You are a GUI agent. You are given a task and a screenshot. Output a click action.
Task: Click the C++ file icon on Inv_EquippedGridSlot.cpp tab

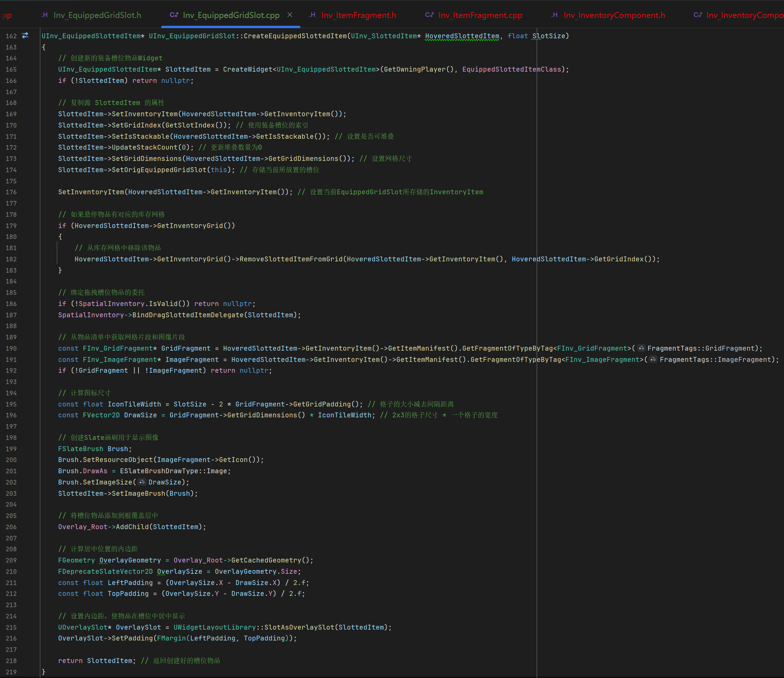tap(174, 15)
